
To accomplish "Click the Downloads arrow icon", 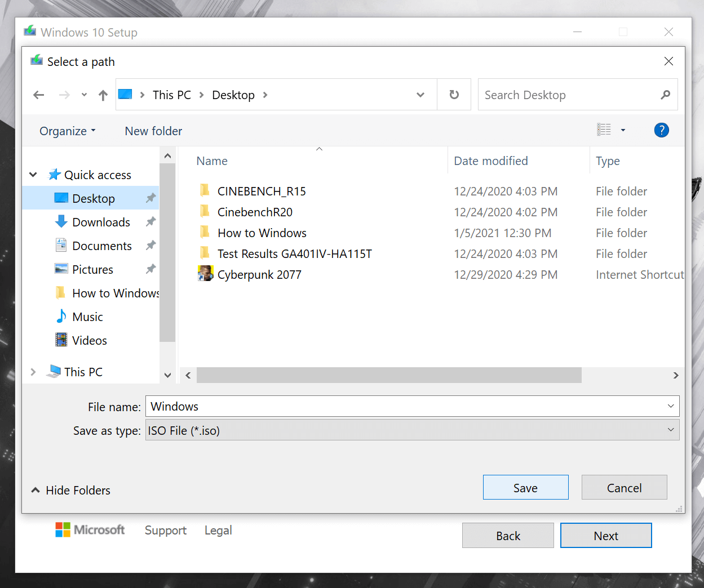I will pyautogui.click(x=61, y=221).
